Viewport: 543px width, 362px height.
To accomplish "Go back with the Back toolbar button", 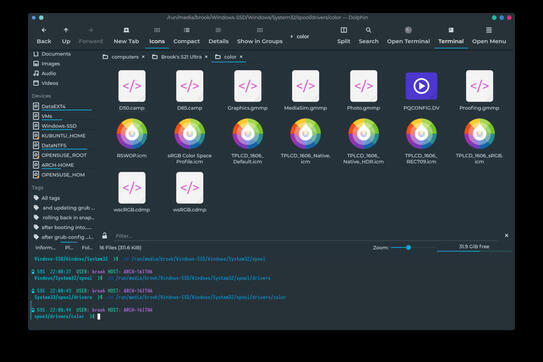I will coord(44,36).
